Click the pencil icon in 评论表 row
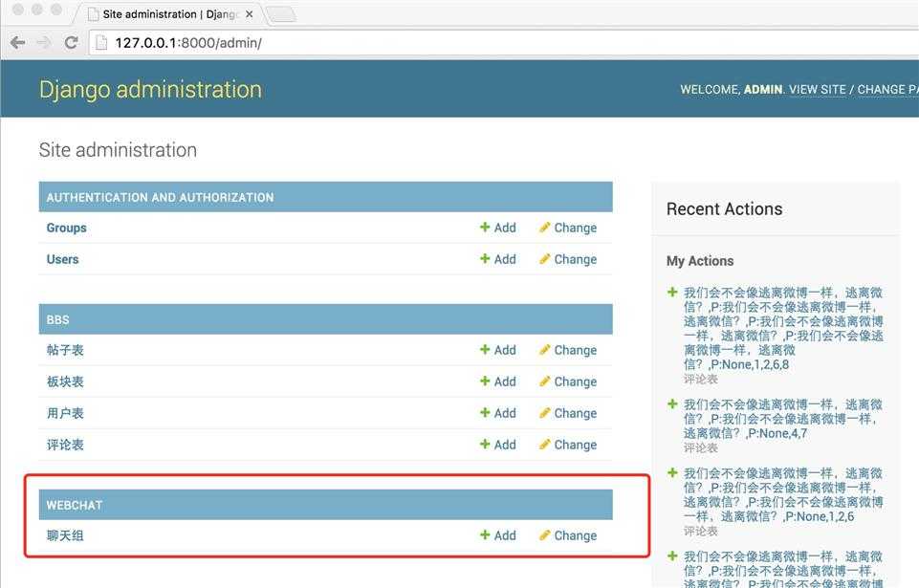This screenshot has width=919, height=588. (544, 445)
